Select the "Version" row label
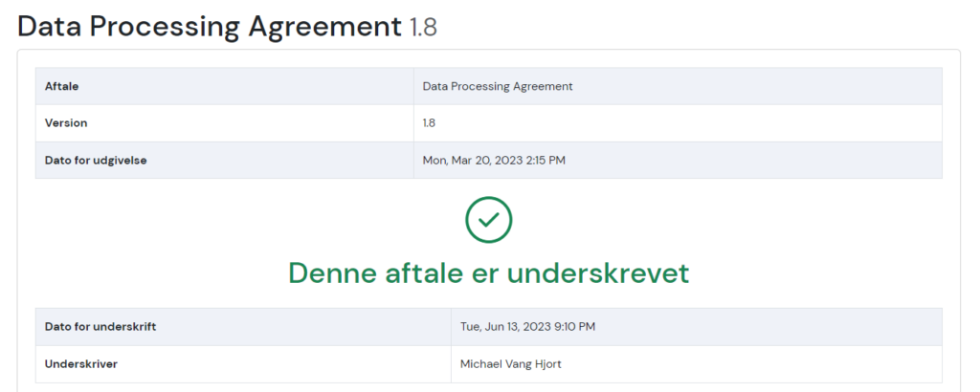Viewport: 980px width, 392px height. pos(66,123)
